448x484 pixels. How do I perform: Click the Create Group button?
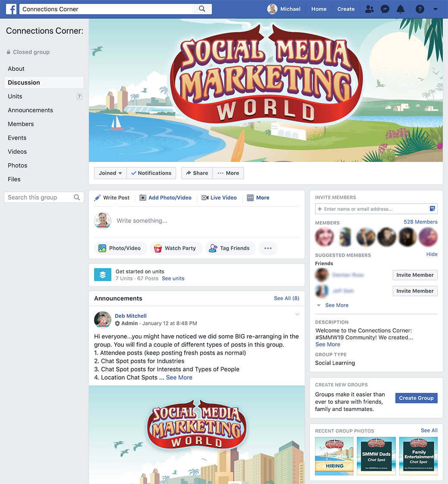416,398
